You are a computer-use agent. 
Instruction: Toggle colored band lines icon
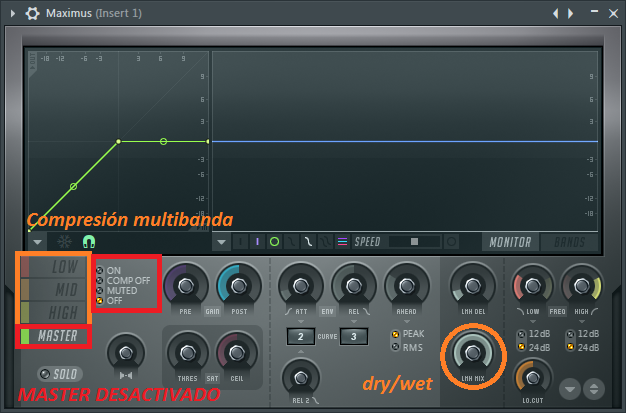tap(342, 242)
